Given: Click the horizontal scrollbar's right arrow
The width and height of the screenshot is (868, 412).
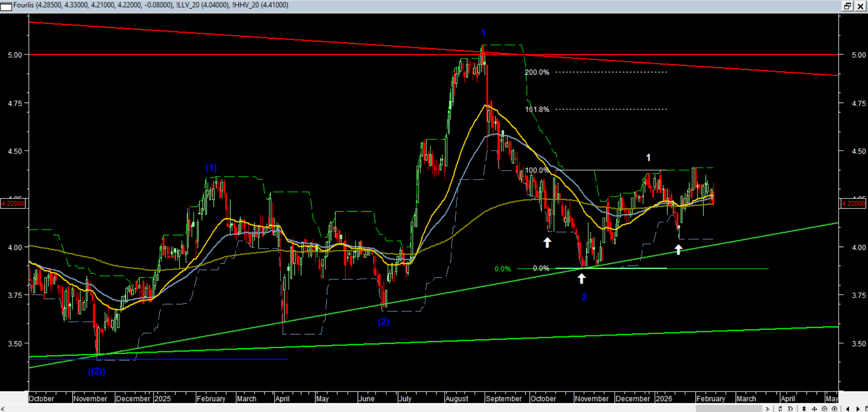Looking at the screenshot, I should [767, 409].
